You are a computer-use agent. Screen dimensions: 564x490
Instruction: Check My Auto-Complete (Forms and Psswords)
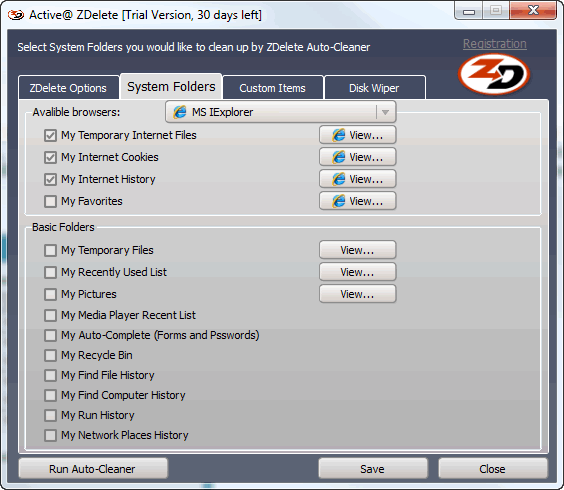coord(50,335)
